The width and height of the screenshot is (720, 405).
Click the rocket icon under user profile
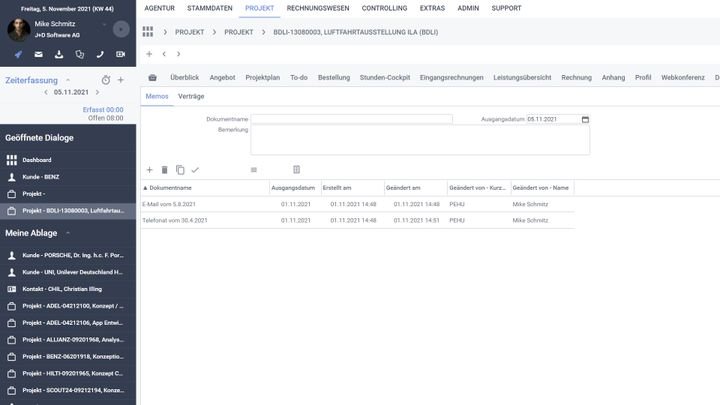coord(18,54)
